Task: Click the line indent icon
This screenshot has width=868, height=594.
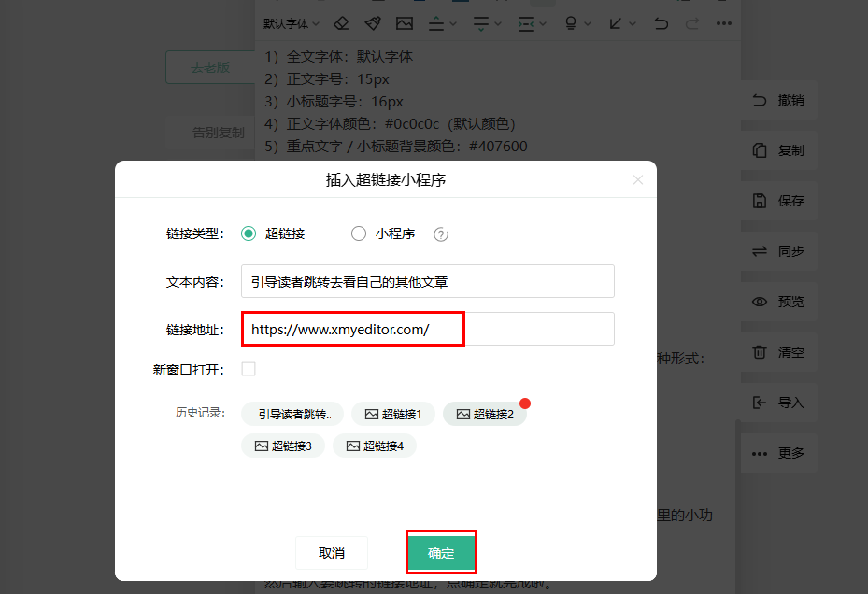Action: pos(526,23)
